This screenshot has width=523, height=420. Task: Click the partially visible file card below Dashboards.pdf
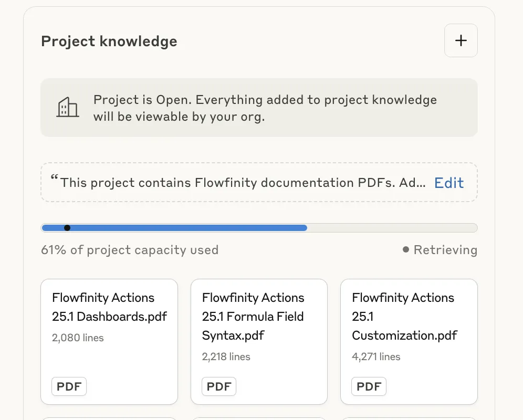[x=109, y=419]
